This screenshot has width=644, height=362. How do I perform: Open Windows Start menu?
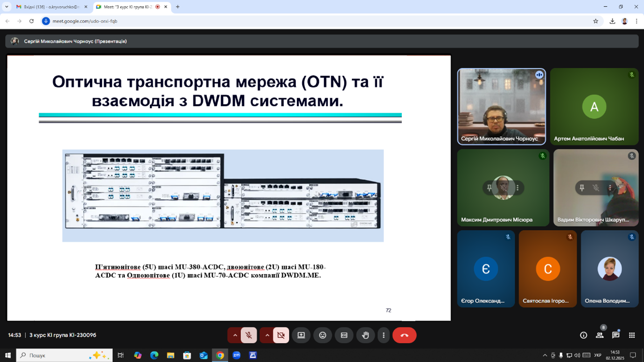(x=8, y=355)
